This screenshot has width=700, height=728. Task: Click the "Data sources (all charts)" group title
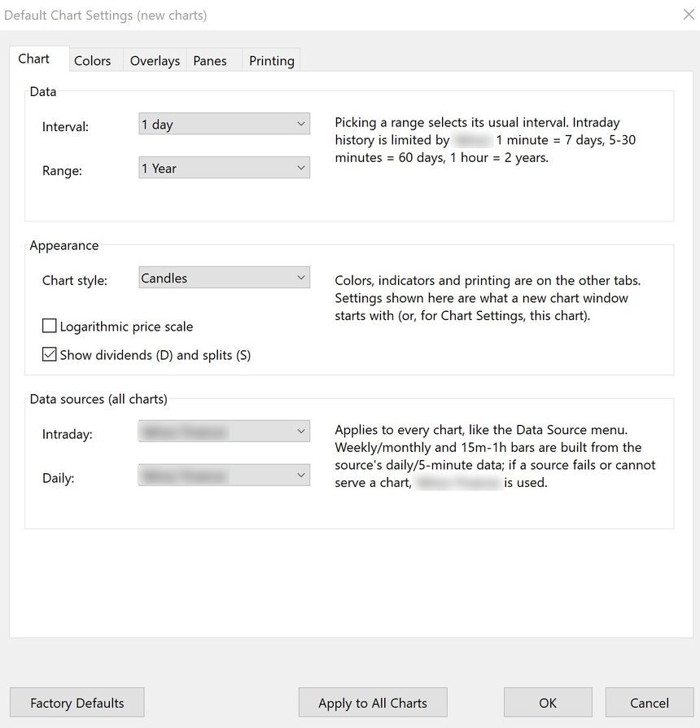coord(98,399)
